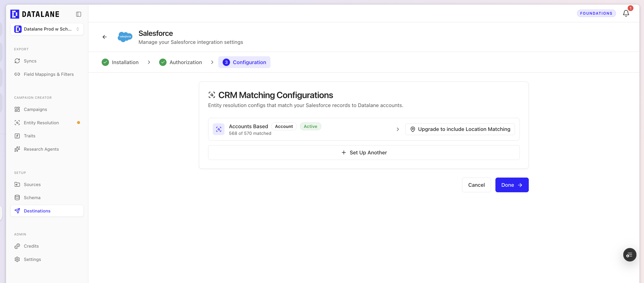This screenshot has width=644, height=283.
Task: Expand the Accounts Based configuration chevron
Action: 398,129
